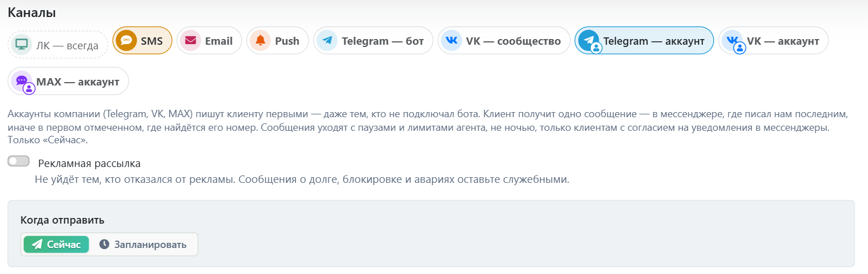Click the «Рекламная рассылка» label text
The width and height of the screenshot is (868, 274).
click(89, 164)
